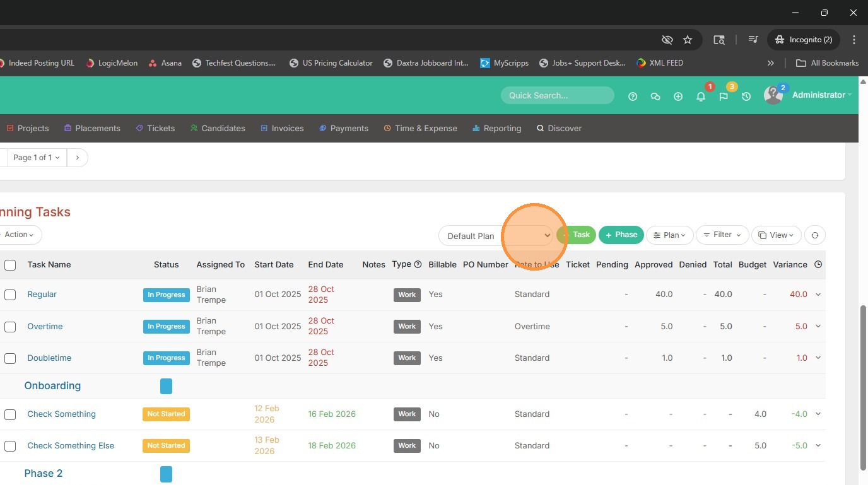Screen dimensions: 868x485
Task: Open the Techfest Questions bookmark
Action: (x=234, y=63)
